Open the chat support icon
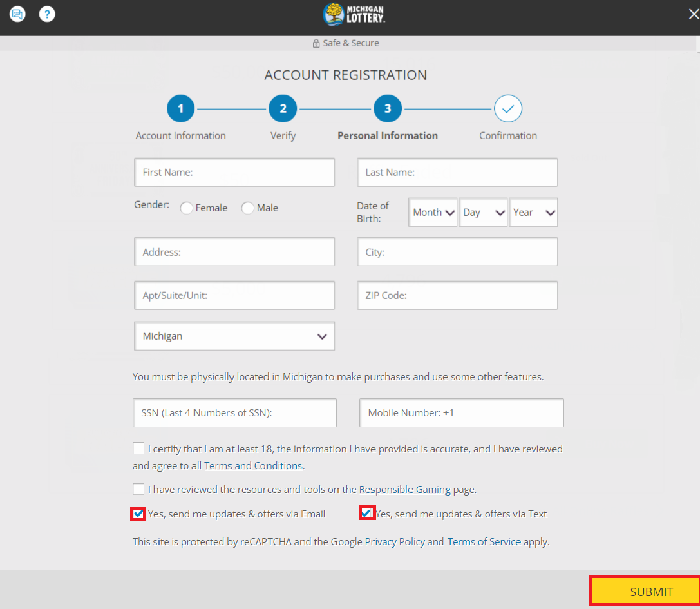Viewport: 700px width, 609px height. (x=17, y=14)
